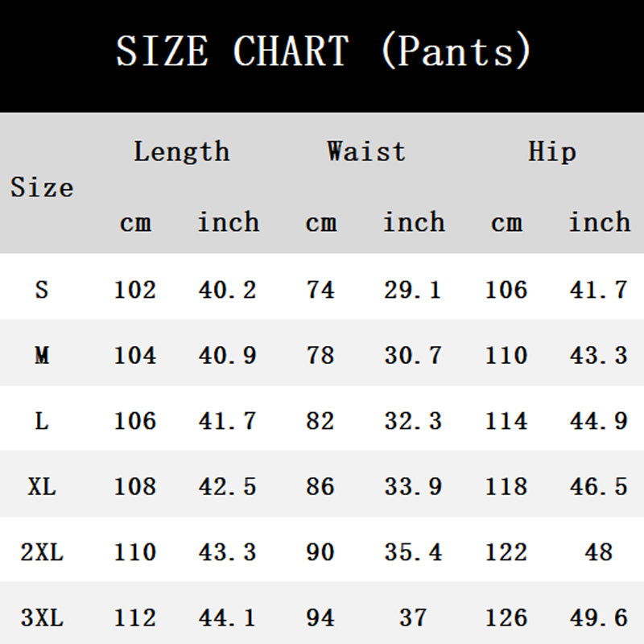Select the 126 cm hip value
Screen dimensions: 644x644
click(x=506, y=617)
